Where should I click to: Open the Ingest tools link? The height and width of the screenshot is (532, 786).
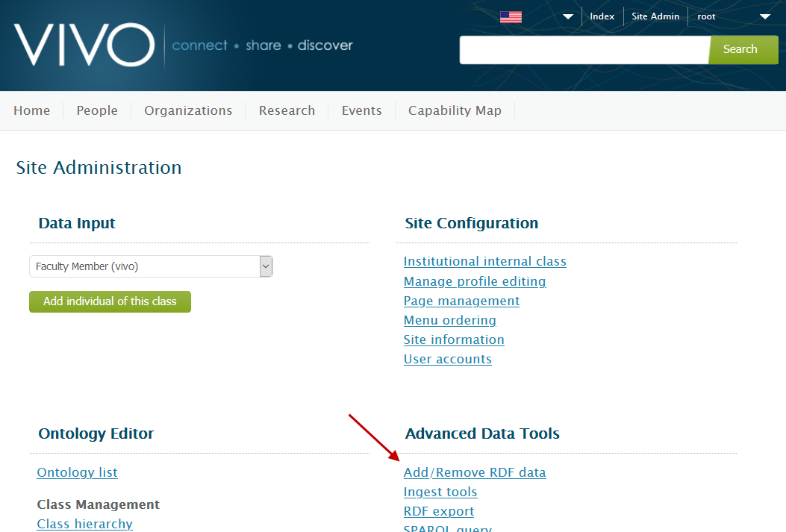tap(440, 492)
